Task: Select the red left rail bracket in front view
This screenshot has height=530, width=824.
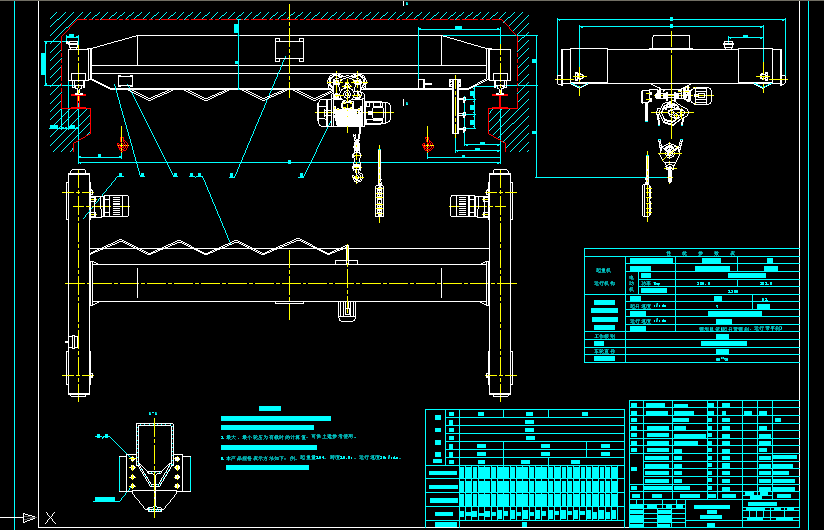Action: pyautogui.click(x=76, y=120)
